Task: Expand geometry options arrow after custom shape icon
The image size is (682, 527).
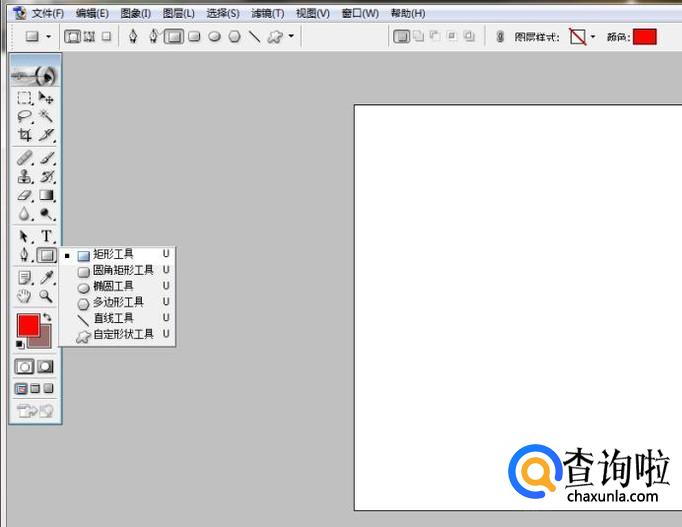Action: tap(291, 37)
